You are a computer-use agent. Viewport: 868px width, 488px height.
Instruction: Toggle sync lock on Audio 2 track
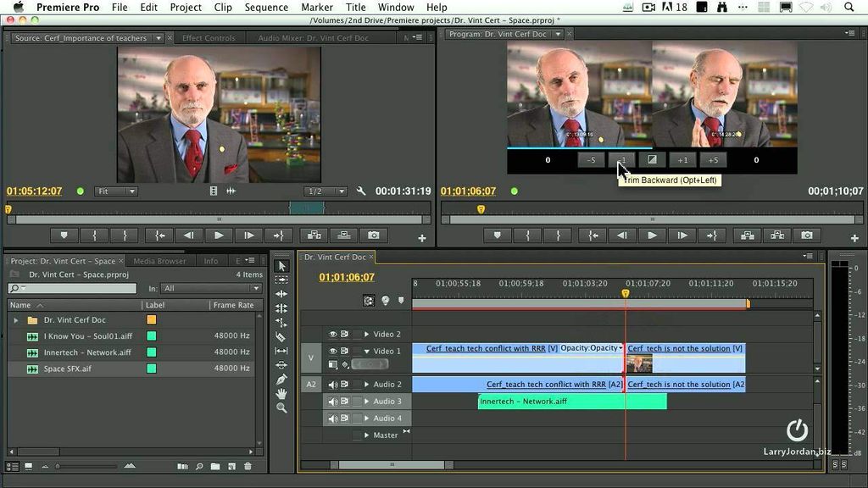(x=346, y=384)
